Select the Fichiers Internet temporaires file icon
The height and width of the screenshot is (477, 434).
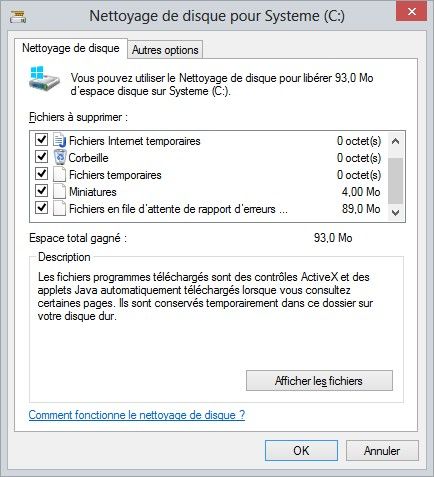(x=60, y=140)
